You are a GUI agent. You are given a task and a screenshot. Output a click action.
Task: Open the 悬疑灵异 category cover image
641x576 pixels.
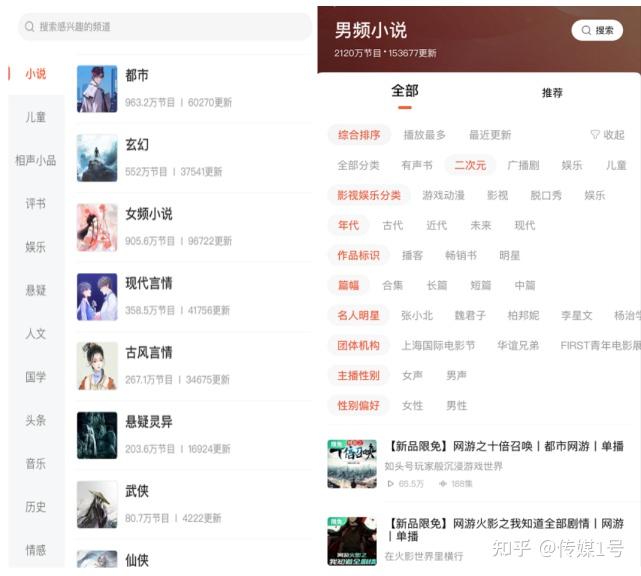[97, 435]
